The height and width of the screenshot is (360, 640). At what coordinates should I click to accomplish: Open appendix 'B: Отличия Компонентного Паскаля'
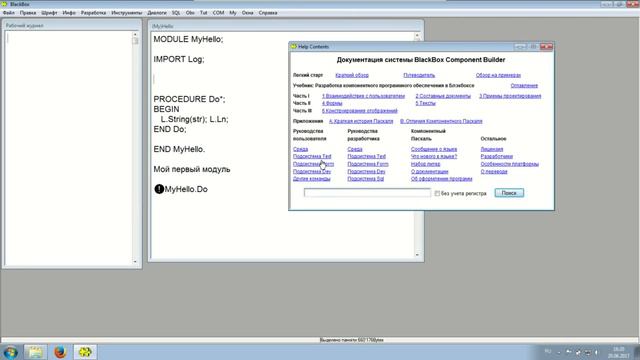pos(441,121)
